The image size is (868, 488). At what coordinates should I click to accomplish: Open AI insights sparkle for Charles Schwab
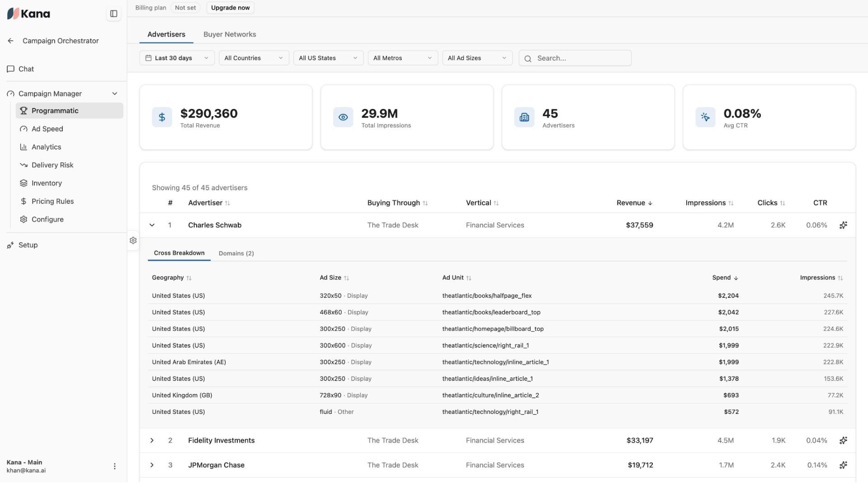coord(843,225)
